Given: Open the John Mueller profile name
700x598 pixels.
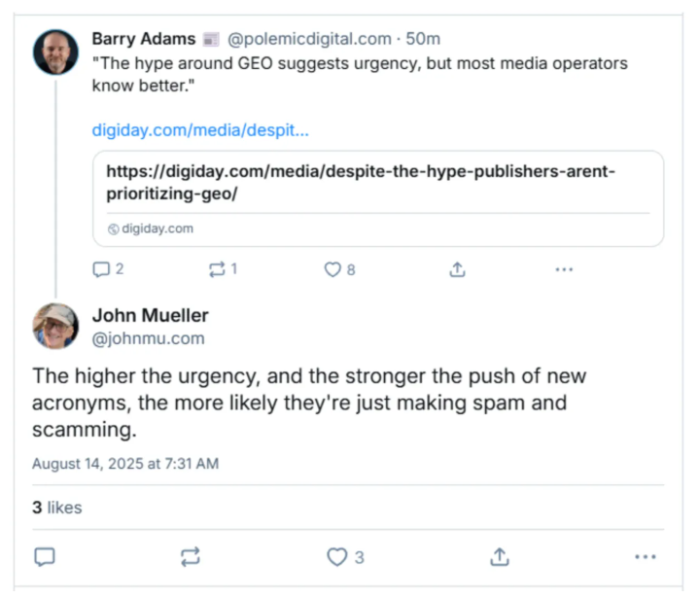Looking at the screenshot, I should coord(150,315).
